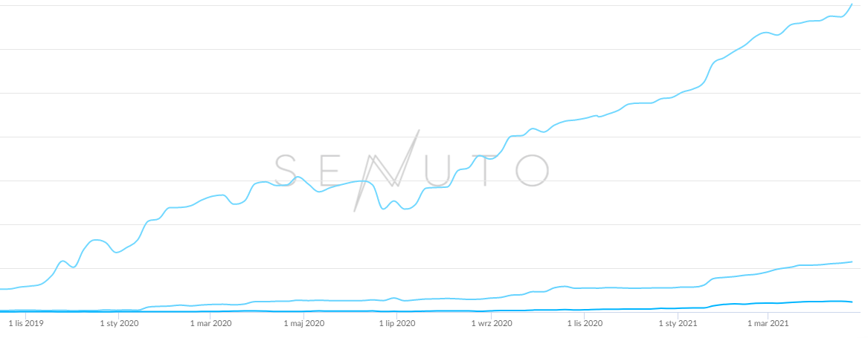Select the "1 wrz 2020" axis label

[492, 323]
